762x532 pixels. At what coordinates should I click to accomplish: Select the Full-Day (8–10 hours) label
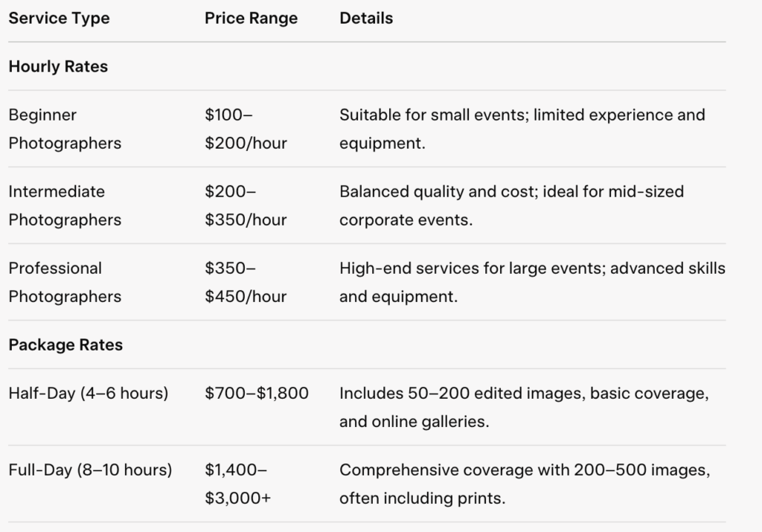tap(90, 470)
